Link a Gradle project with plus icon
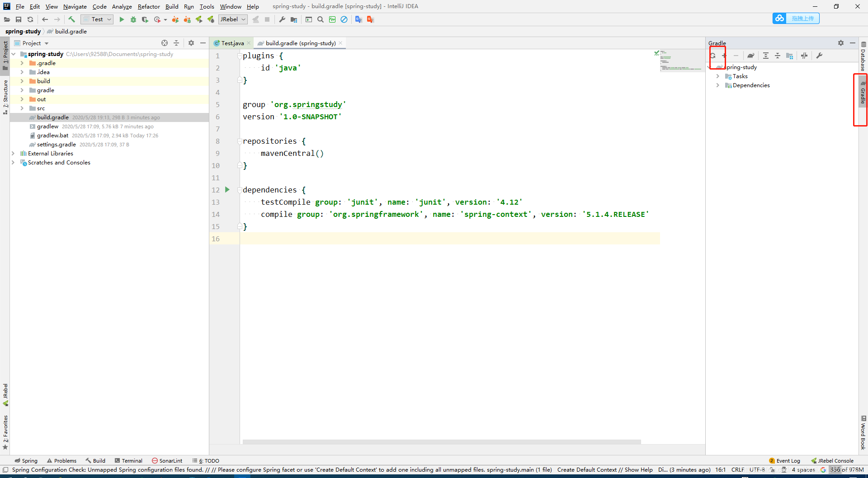The height and width of the screenshot is (478, 868). click(x=724, y=56)
